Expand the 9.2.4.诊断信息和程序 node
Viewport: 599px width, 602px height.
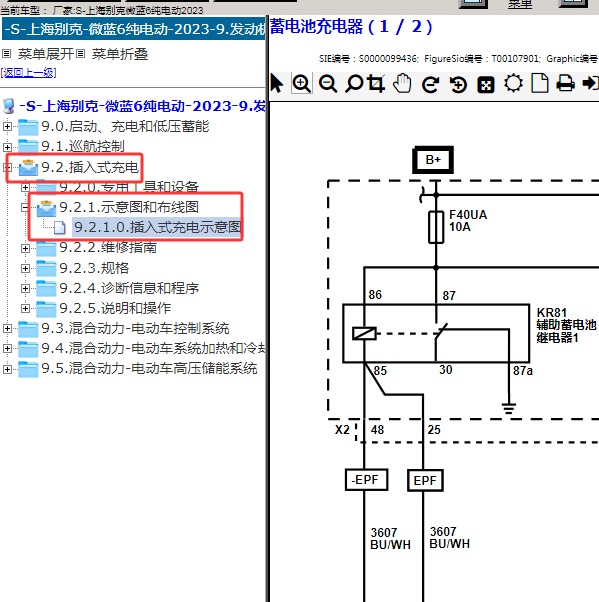tap(25, 288)
